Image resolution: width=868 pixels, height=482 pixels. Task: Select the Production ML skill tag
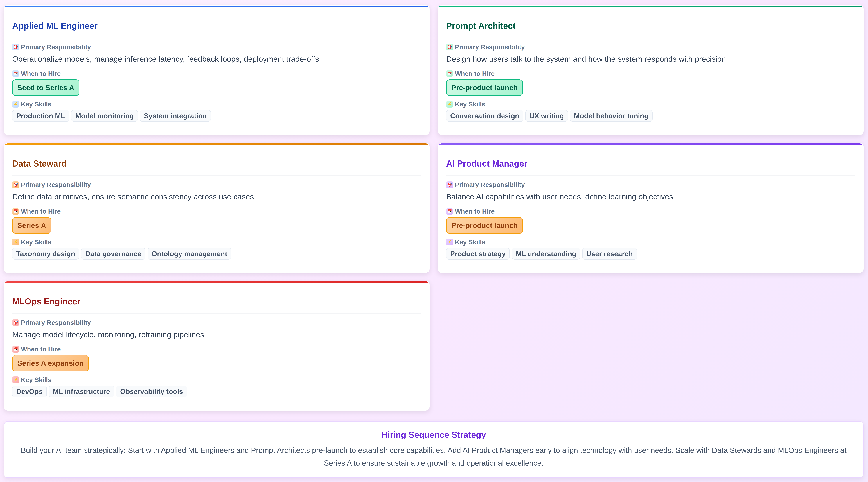click(x=40, y=116)
